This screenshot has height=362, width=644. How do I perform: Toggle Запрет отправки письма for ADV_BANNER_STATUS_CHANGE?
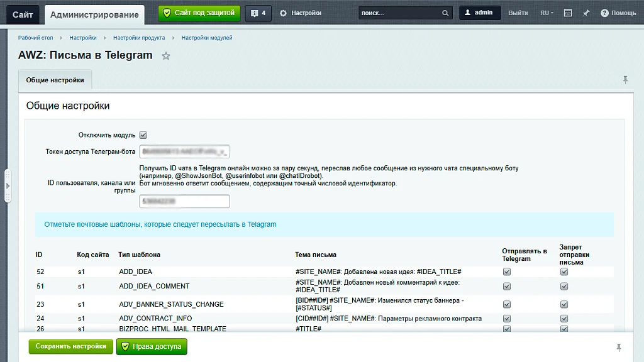pyautogui.click(x=564, y=305)
